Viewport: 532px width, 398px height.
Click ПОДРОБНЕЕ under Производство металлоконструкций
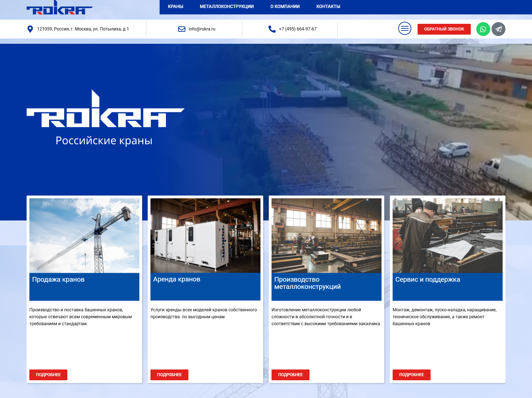pyautogui.click(x=290, y=375)
